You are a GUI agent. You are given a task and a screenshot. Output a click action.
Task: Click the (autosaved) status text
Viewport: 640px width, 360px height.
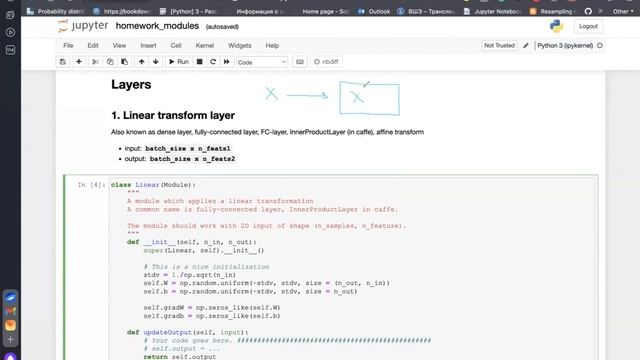coord(222,27)
